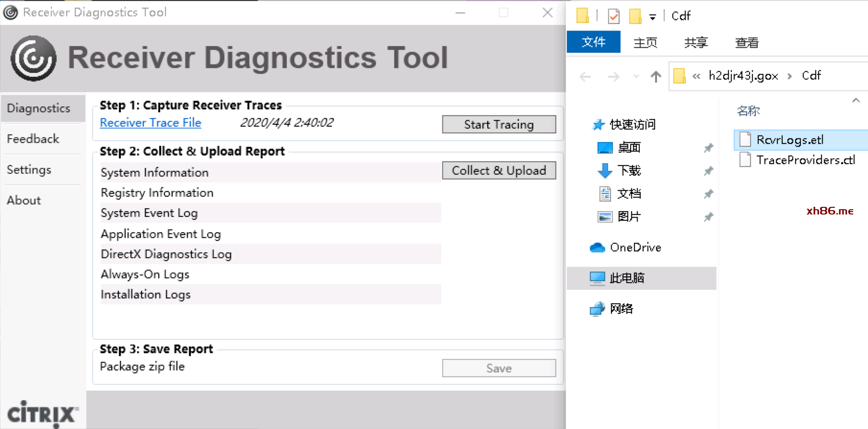This screenshot has height=429, width=868.
Task: Switch to the 主页 ribbon tab
Action: coord(645,43)
